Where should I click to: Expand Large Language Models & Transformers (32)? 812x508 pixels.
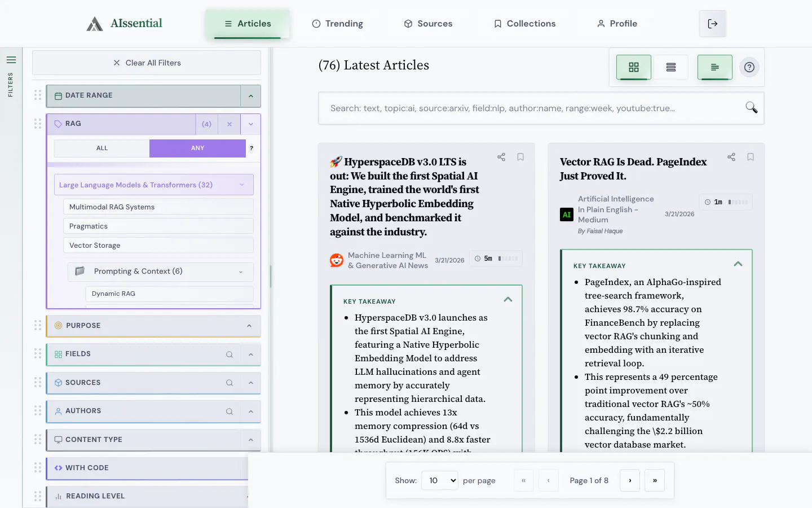[153, 185]
